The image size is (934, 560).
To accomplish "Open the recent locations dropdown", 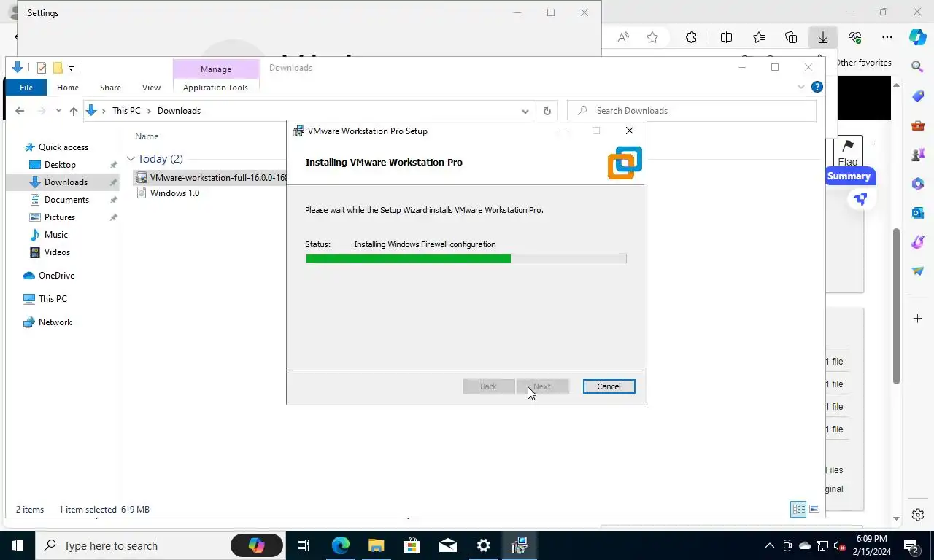I will (58, 111).
